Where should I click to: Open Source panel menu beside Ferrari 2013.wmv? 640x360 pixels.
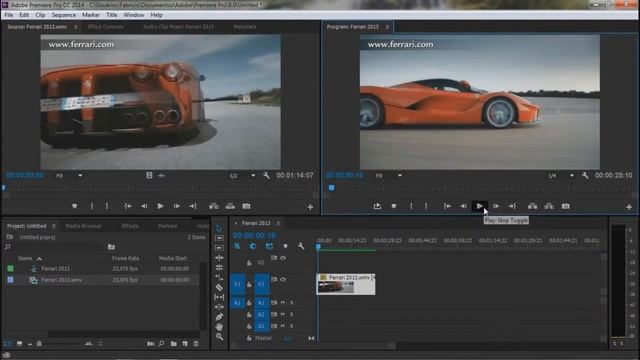tap(76, 27)
